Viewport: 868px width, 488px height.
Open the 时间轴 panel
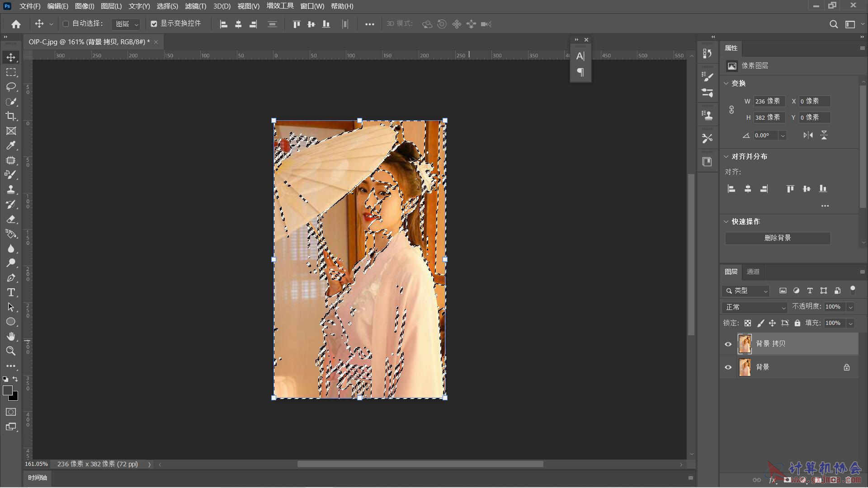(38, 478)
